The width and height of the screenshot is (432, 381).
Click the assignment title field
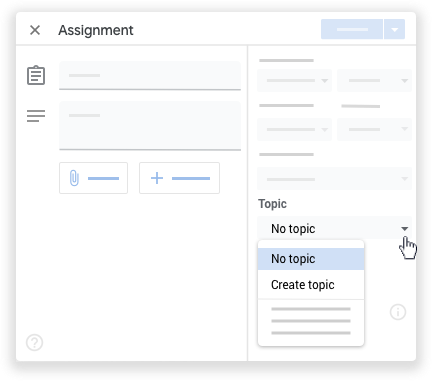click(x=150, y=76)
